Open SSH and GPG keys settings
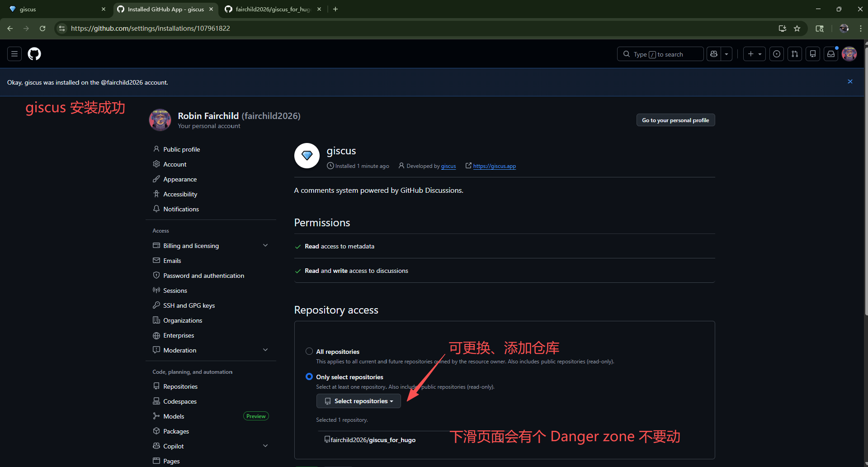Image resolution: width=868 pixels, height=467 pixels. [189, 305]
